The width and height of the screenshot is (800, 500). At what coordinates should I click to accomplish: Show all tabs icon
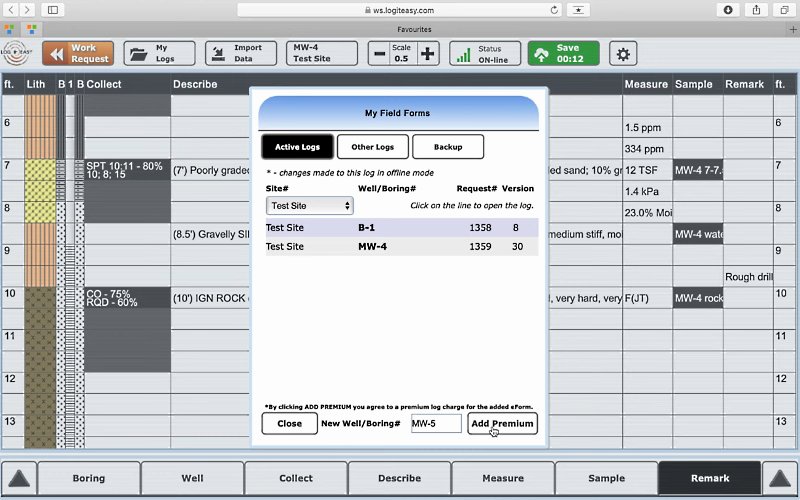tap(785, 9)
